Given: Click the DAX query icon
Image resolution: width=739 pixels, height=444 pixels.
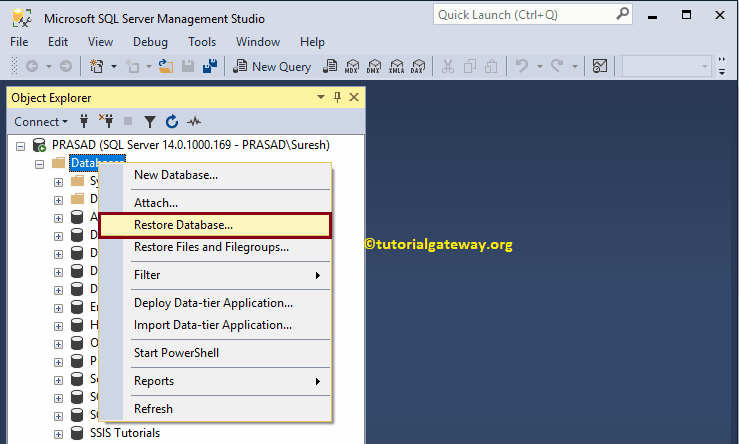Looking at the screenshot, I should click(418, 66).
